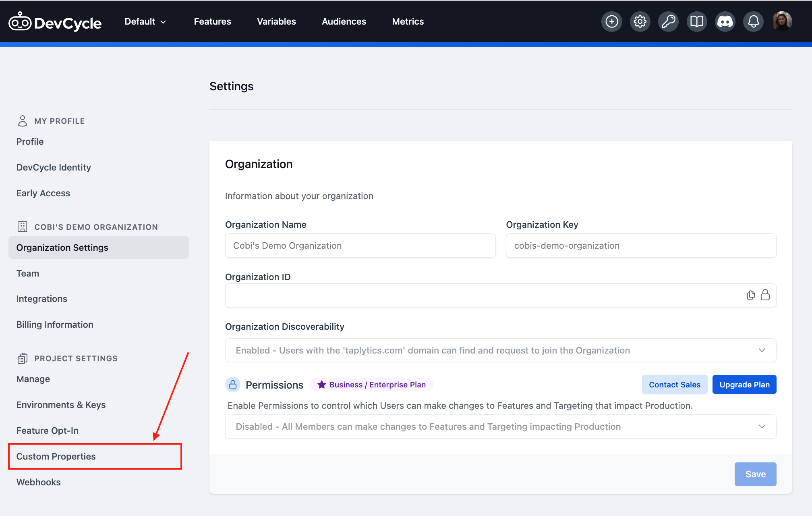
Task: Copy the Organization ID with copy icon
Action: click(x=750, y=295)
